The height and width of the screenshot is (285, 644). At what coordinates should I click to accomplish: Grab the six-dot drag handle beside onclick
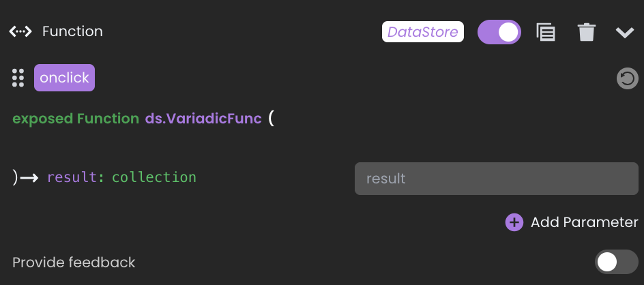click(18, 78)
